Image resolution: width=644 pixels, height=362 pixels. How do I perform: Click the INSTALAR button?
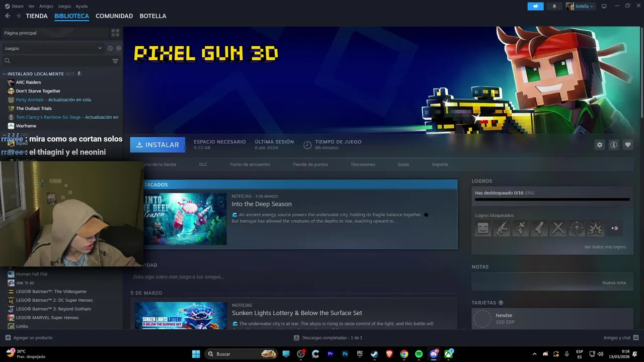click(157, 145)
